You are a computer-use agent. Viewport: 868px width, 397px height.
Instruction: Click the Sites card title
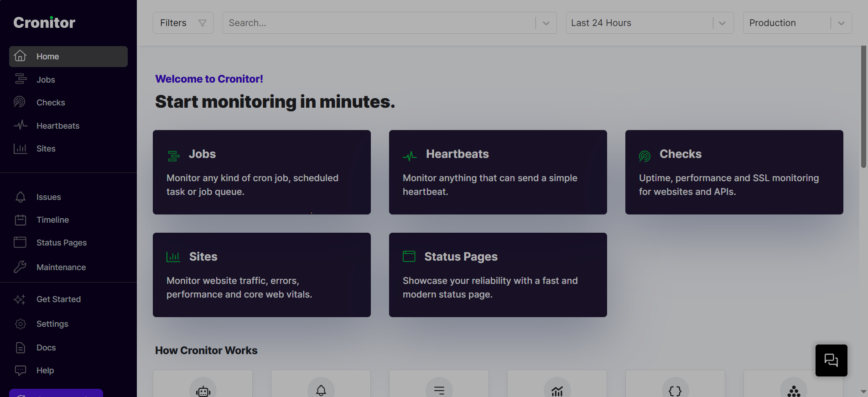pos(203,256)
